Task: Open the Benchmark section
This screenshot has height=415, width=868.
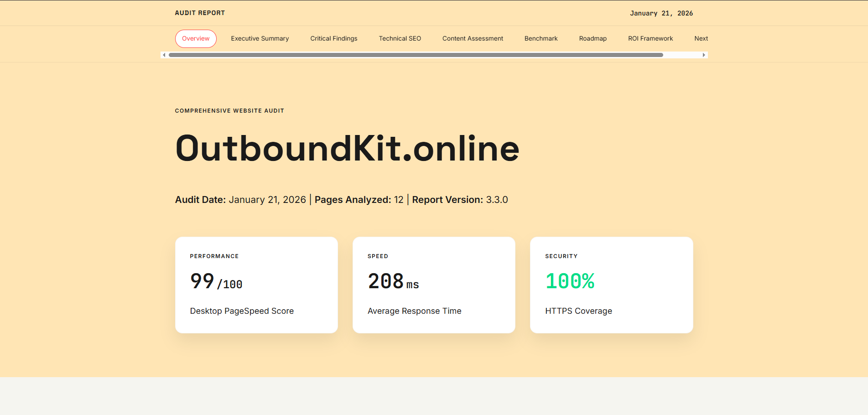Action: pos(541,38)
